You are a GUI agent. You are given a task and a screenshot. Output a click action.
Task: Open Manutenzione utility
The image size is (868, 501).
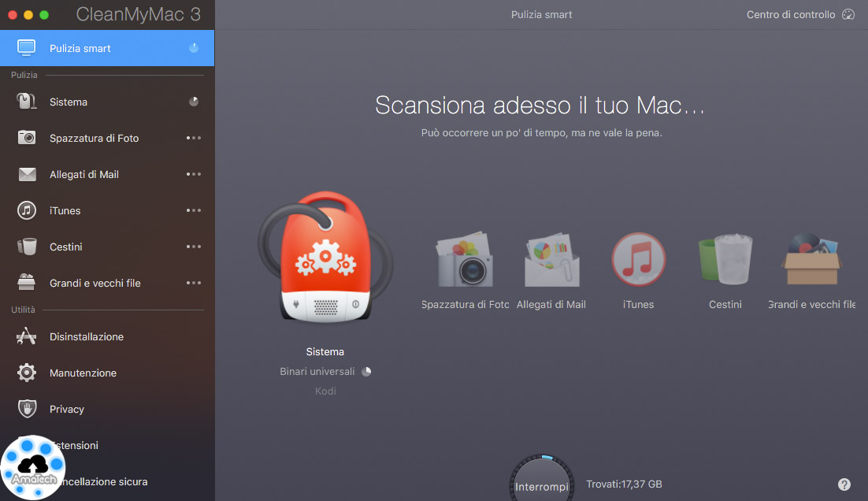[x=83, y=373]
